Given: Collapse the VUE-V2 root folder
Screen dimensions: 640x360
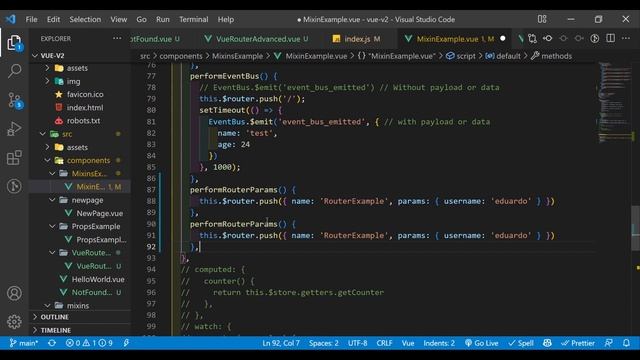Looking at the screenshot, I should [35, 56].
